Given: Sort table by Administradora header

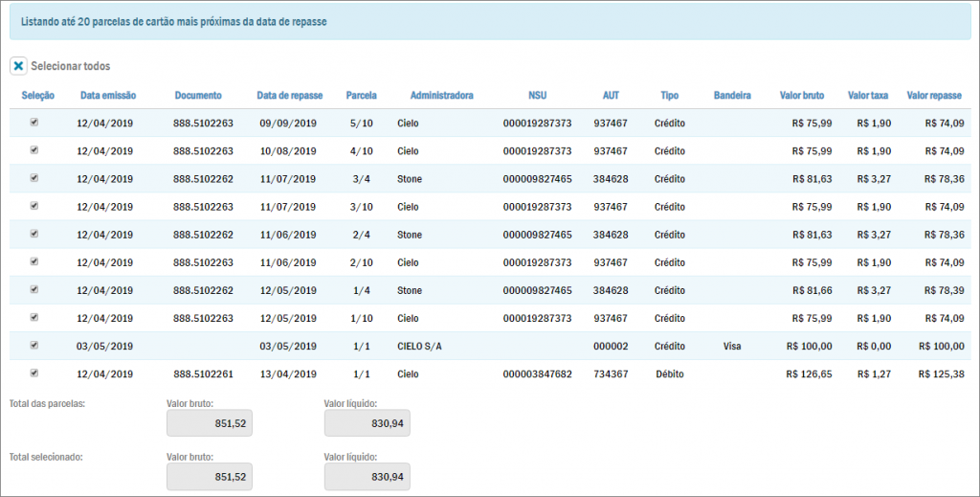Looking at the screenshot, I should (441, 96).
